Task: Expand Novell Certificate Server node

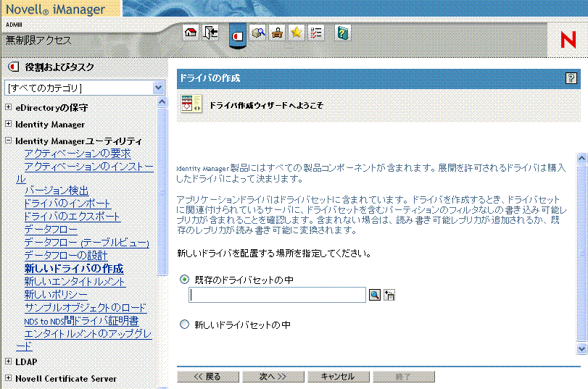Action: (8, 377)
